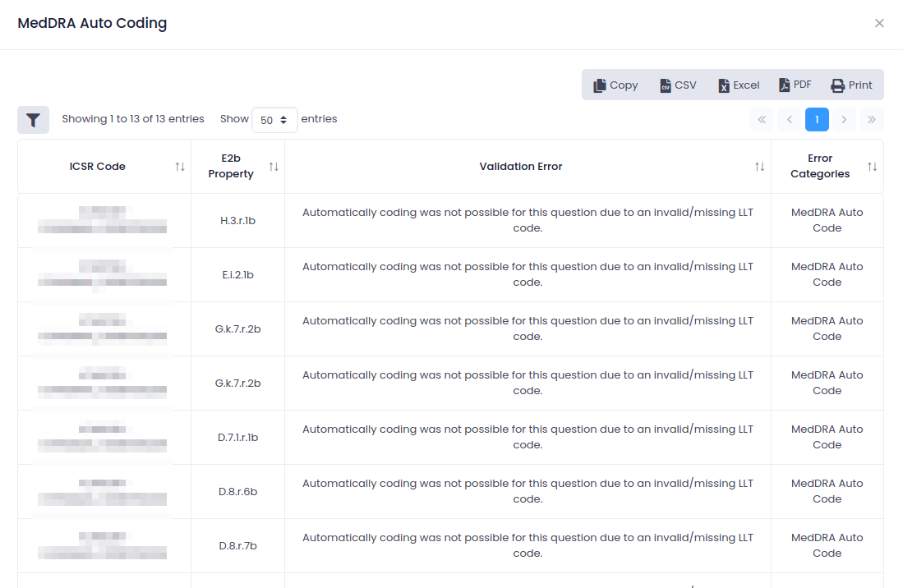Select H.3.r.1b property cell
Viewport: 903px width, 588px height.
coord(237,220)
